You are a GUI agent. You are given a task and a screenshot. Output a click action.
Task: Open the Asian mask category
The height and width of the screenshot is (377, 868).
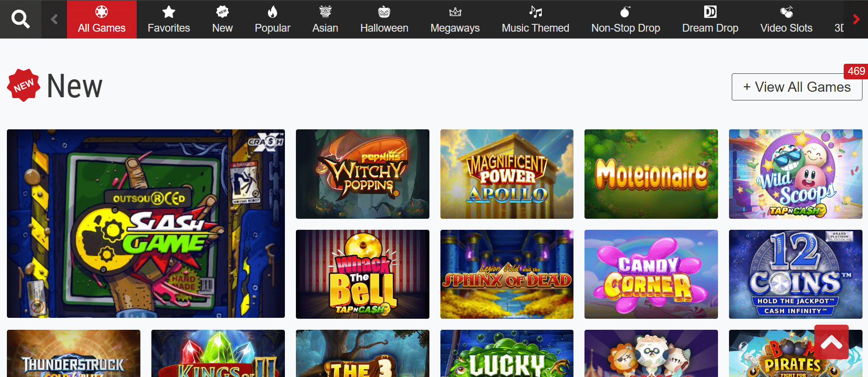click(x=325, y=20)
